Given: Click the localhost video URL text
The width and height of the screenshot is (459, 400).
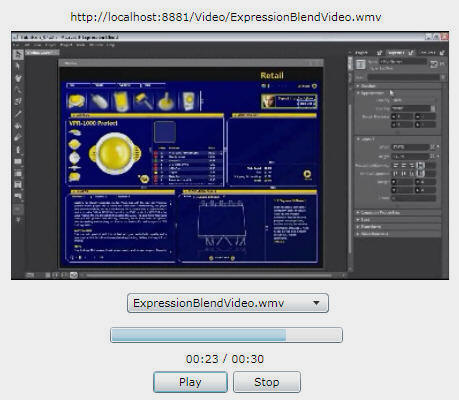Looking at the screenshot, I should pyautogui.click(x=226, y=17).
